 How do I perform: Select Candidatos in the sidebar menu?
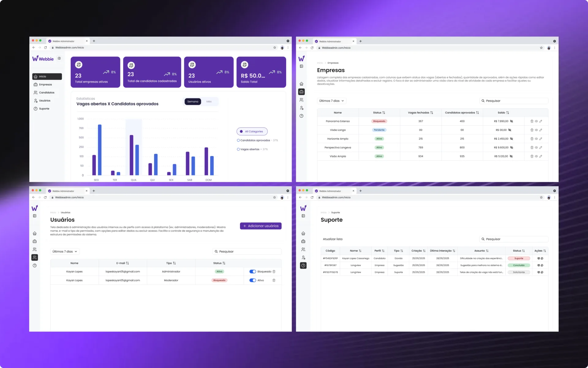[47, 93]
